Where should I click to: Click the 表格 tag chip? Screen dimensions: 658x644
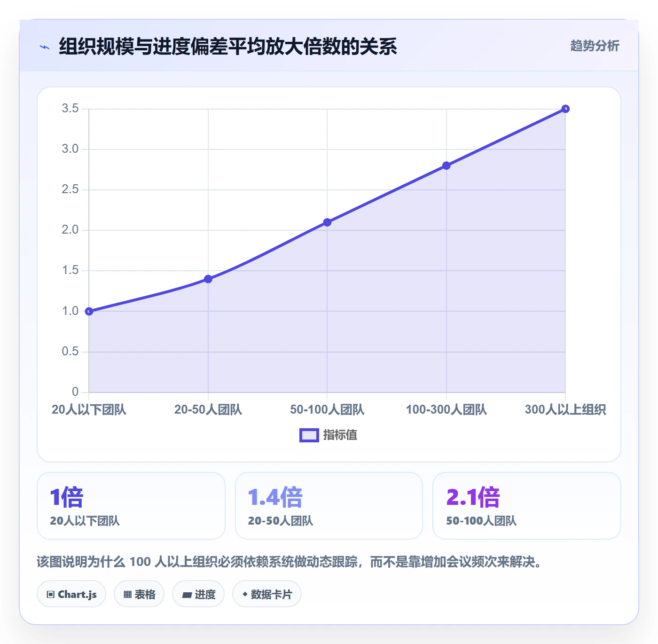click(x=139, y=594)
